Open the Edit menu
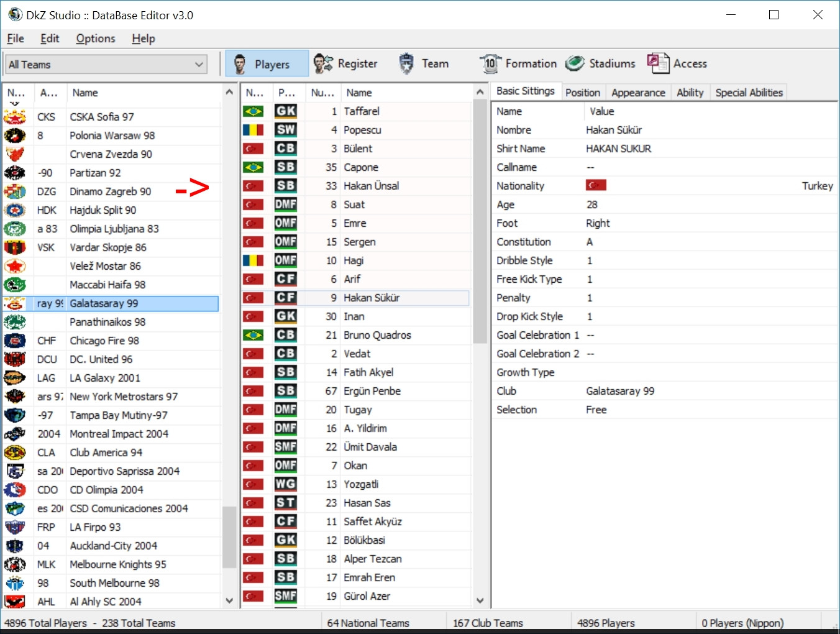The width and height of the screenshot is (840, 634). pos(50,39)
